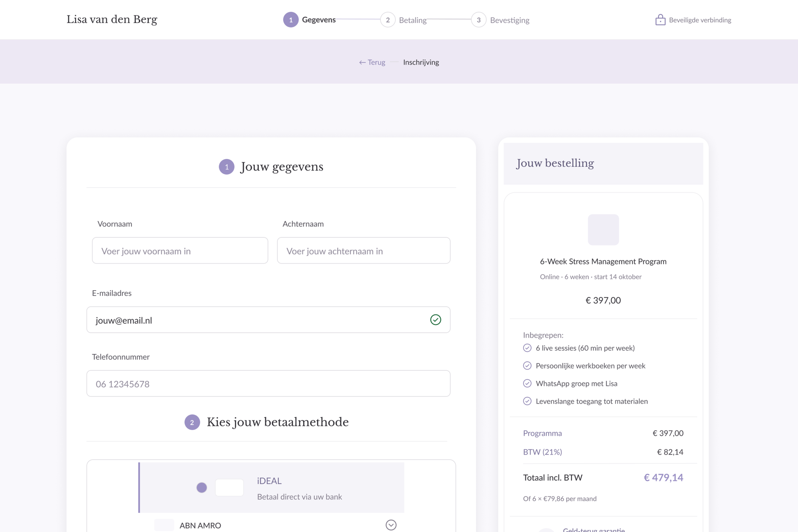Click the step 3 circle next to Bevestiging
The image size is (798, 532).
[478, 20]
